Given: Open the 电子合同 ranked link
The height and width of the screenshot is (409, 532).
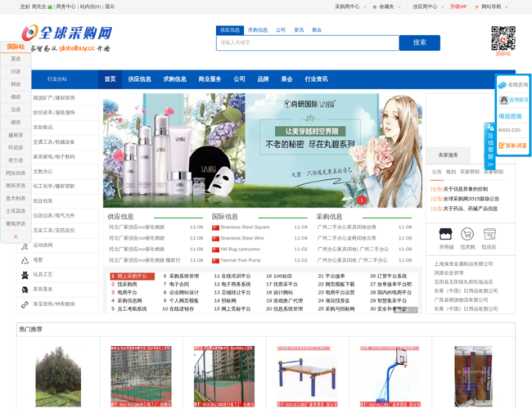Looking at the screenshot, I should tap(179, 284).
